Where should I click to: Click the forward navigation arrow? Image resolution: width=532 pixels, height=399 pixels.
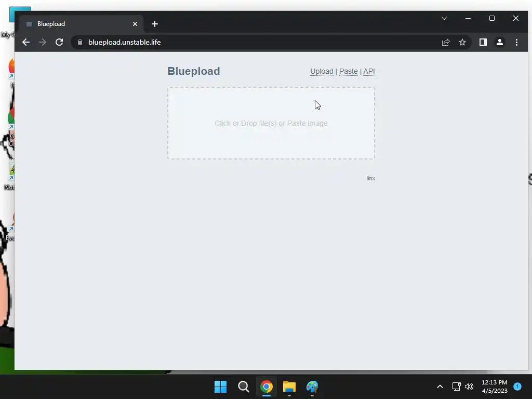click(43, 42)
